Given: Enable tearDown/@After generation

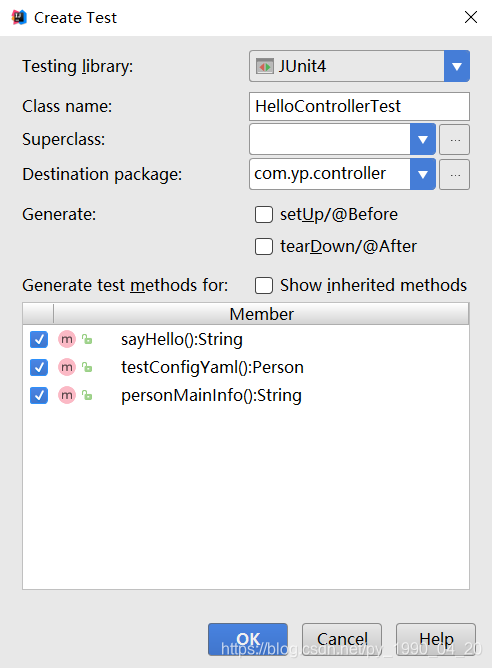Looking at the screenshot, I should [x=264, y=246].
